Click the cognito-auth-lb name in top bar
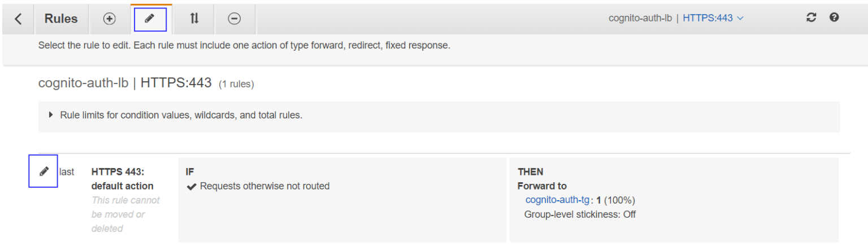This screenshot has height=251, width=868. point(640,18)
